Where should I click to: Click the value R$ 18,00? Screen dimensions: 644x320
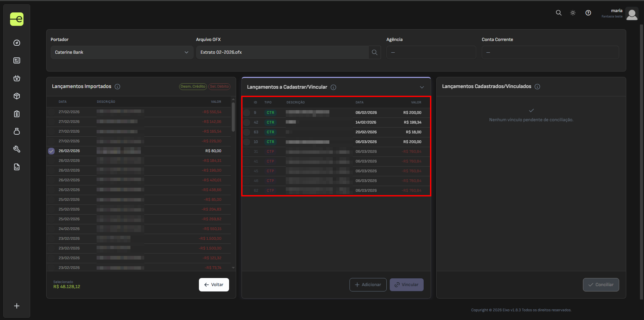tap(414, 132)
